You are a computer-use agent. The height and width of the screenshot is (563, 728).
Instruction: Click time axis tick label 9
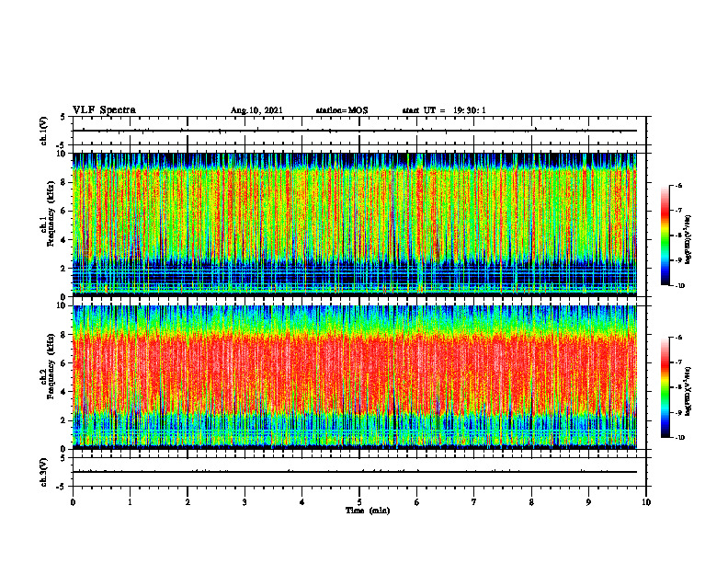[x=588, y=502]
